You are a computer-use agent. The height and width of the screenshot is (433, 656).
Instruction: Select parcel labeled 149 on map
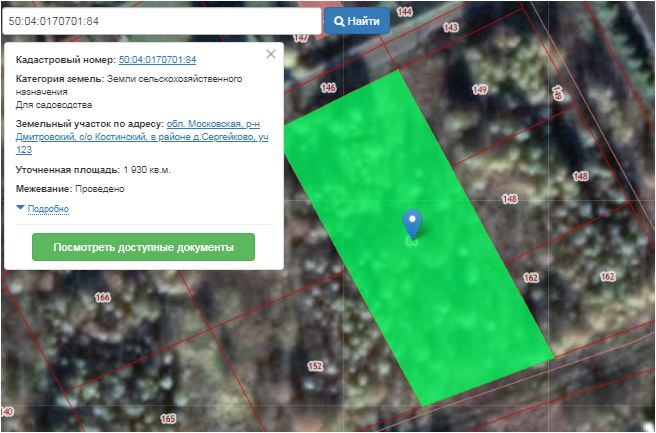pos(480,90)
